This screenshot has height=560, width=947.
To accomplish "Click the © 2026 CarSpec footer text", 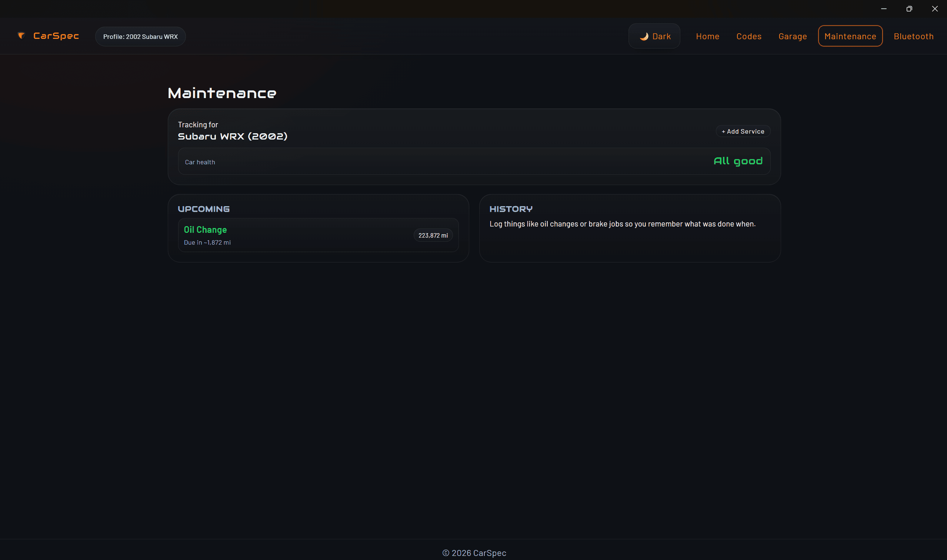I will 474,553.
